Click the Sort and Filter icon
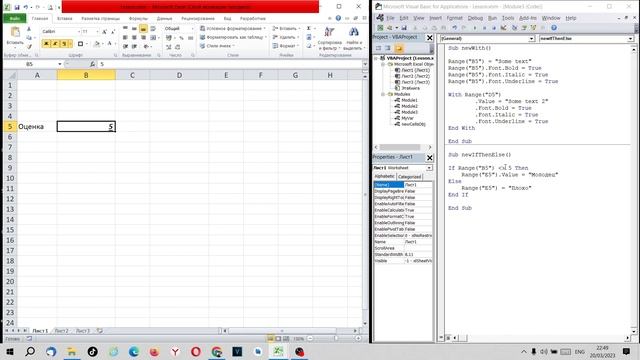Screen dimensions: 640x360 [x=329, y=32]
